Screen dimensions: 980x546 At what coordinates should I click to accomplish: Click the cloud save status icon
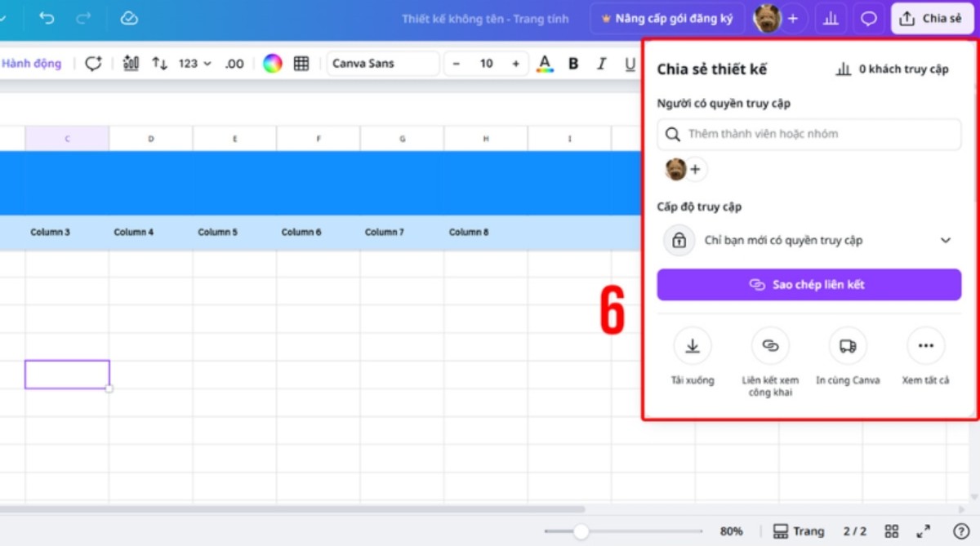point(129,18)
